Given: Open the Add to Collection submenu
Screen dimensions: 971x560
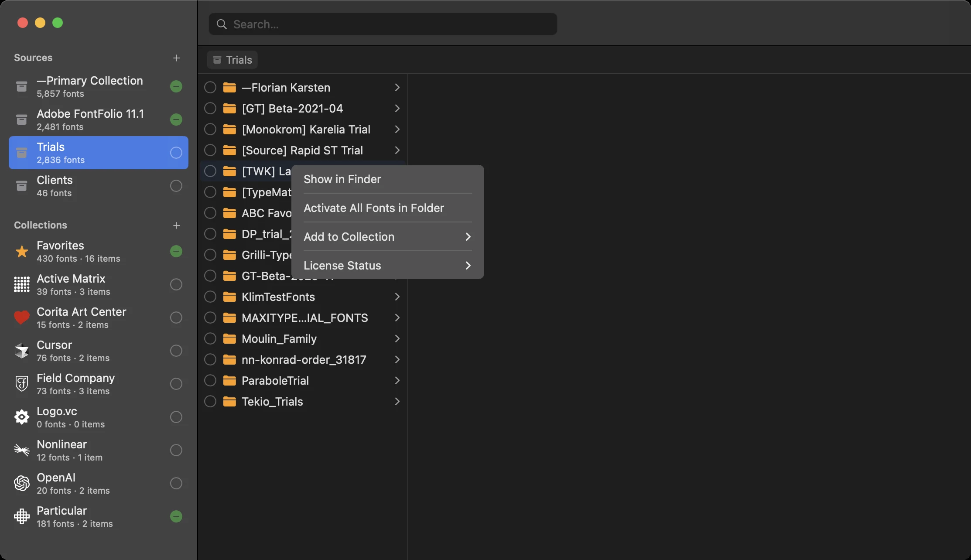Looking at the screenshot, I should 387,237.
